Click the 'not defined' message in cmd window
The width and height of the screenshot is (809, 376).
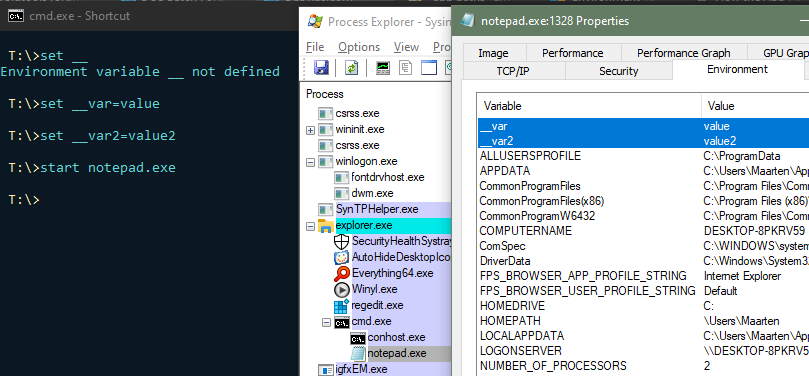(236, 72)
